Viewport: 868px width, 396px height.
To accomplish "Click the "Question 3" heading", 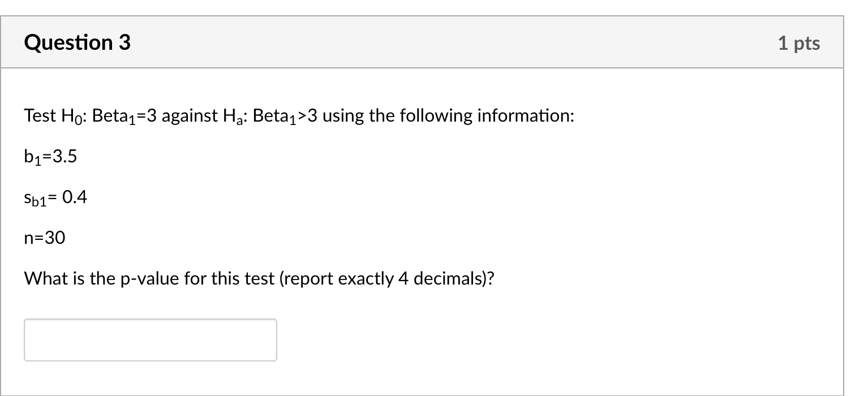I will click(x=77, y=43).
